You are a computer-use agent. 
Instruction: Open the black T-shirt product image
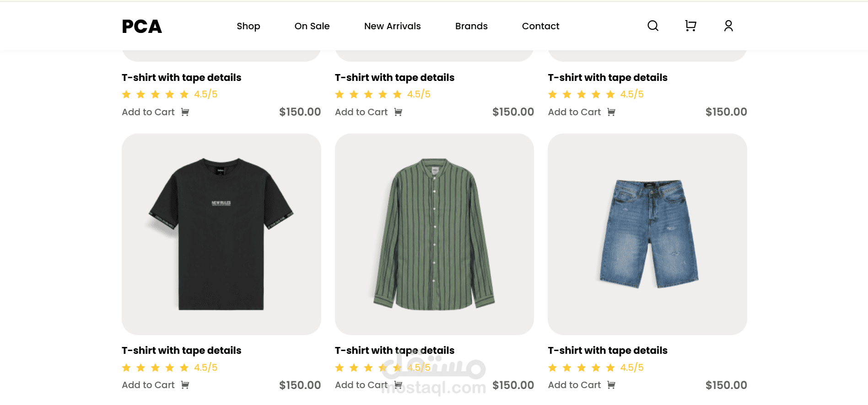[x=221, y=234]
